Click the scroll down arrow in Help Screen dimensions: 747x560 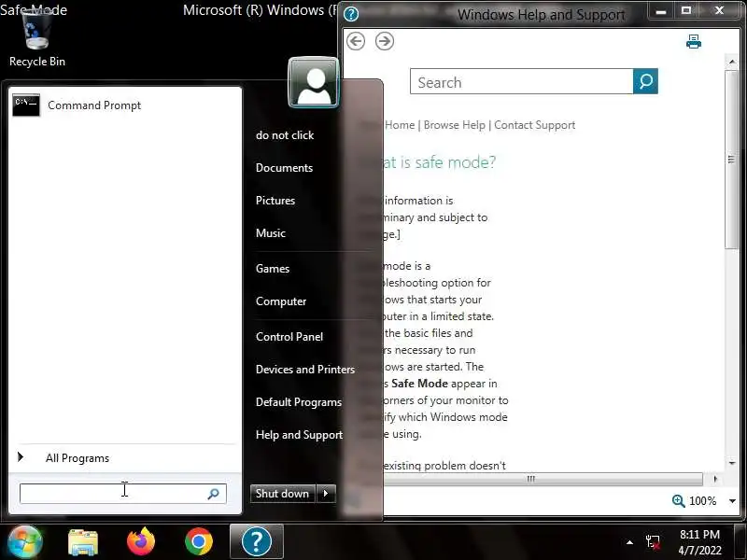(x=732, y=462)
